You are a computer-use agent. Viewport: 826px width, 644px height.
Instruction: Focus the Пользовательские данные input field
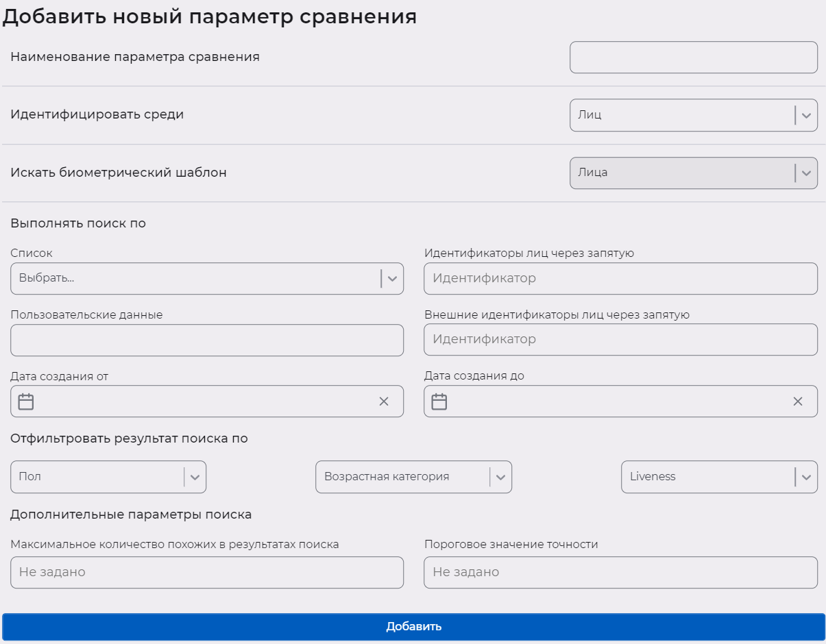tap(207, 340)
